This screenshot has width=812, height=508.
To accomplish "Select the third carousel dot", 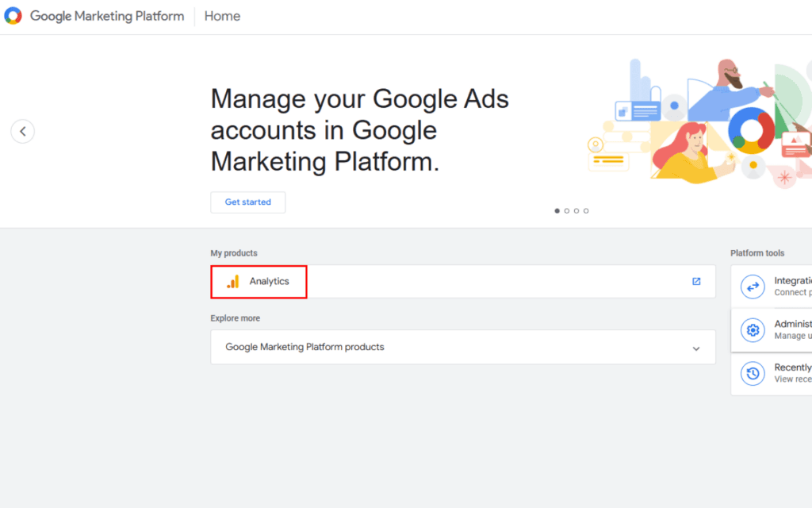I will (x=576, y=211).
